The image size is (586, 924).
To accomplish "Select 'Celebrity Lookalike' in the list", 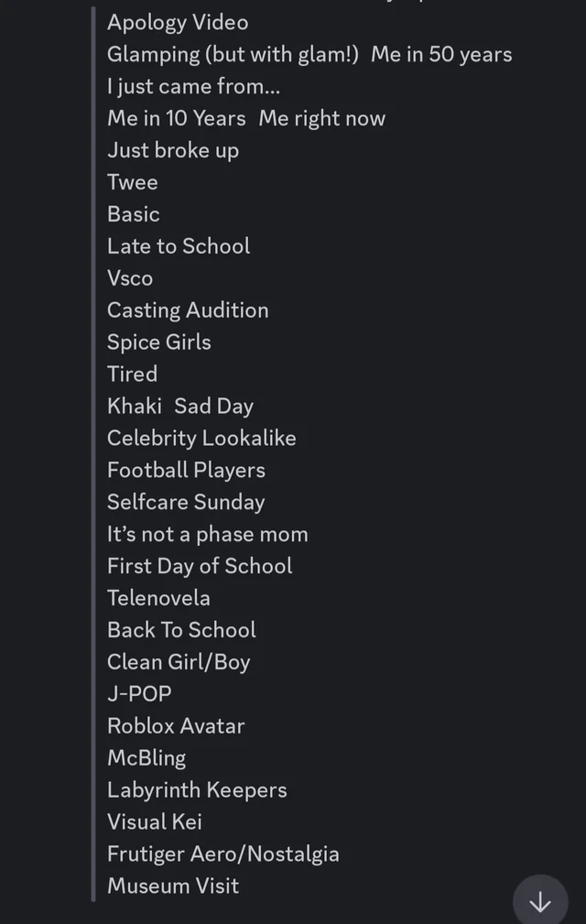I will tap(201, 438).
